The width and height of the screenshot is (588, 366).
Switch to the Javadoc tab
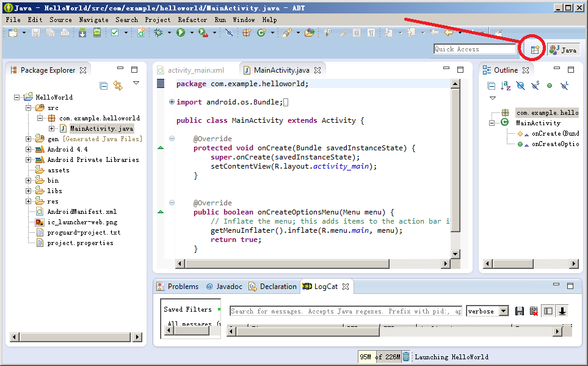pyautogui.click(x=224, y=287)
